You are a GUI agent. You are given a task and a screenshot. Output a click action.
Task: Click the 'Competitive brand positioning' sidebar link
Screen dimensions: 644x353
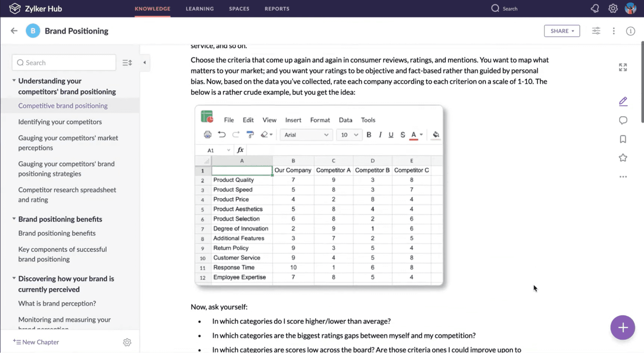(62, 106)
